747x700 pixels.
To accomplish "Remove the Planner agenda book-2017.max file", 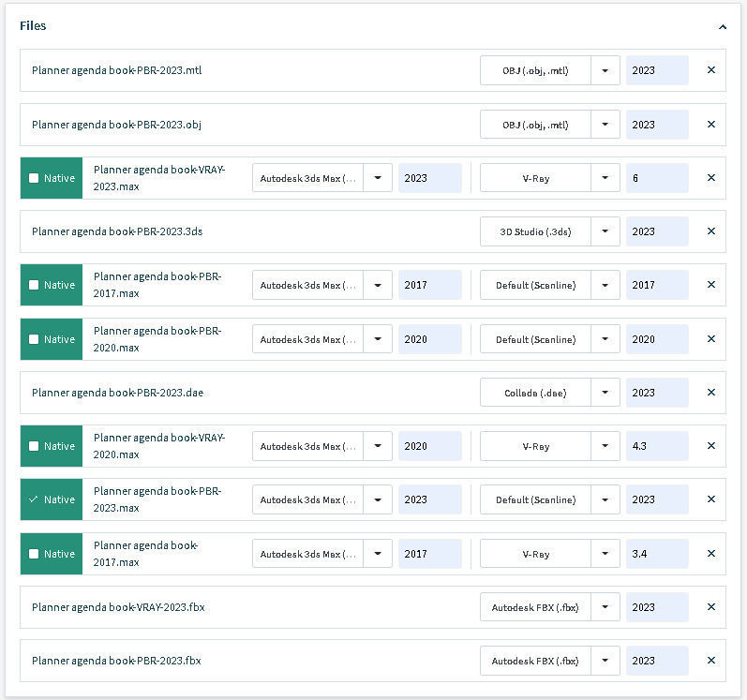I will tap(710, 554).
